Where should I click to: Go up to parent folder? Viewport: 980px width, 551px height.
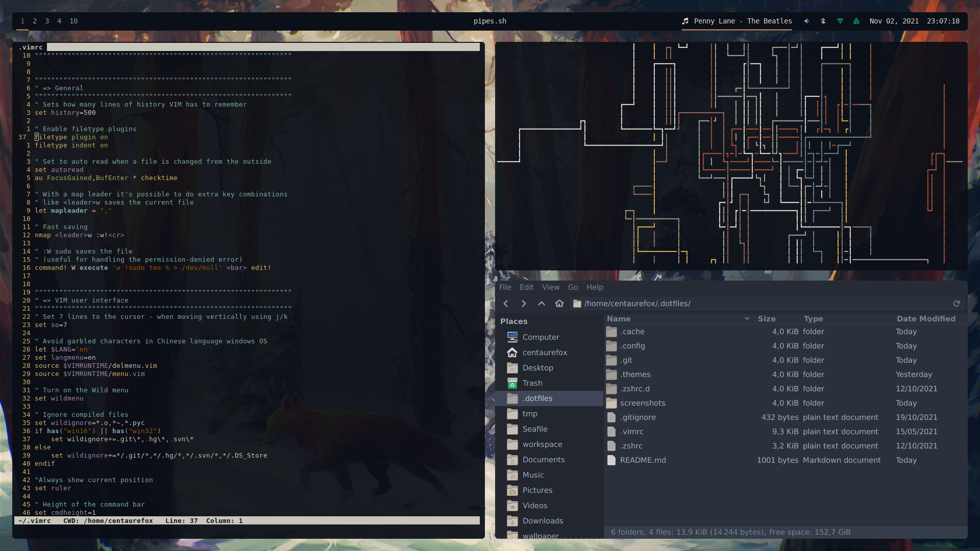point(542,304)
